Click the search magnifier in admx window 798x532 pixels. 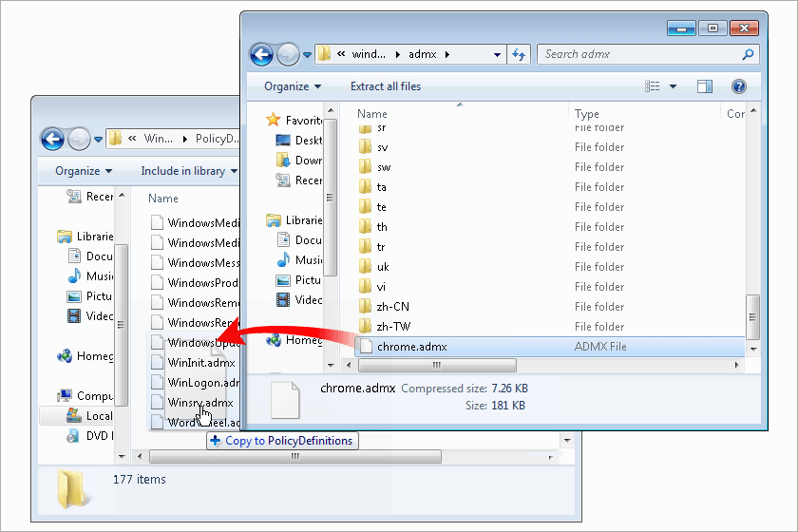(x=748, y=54)
